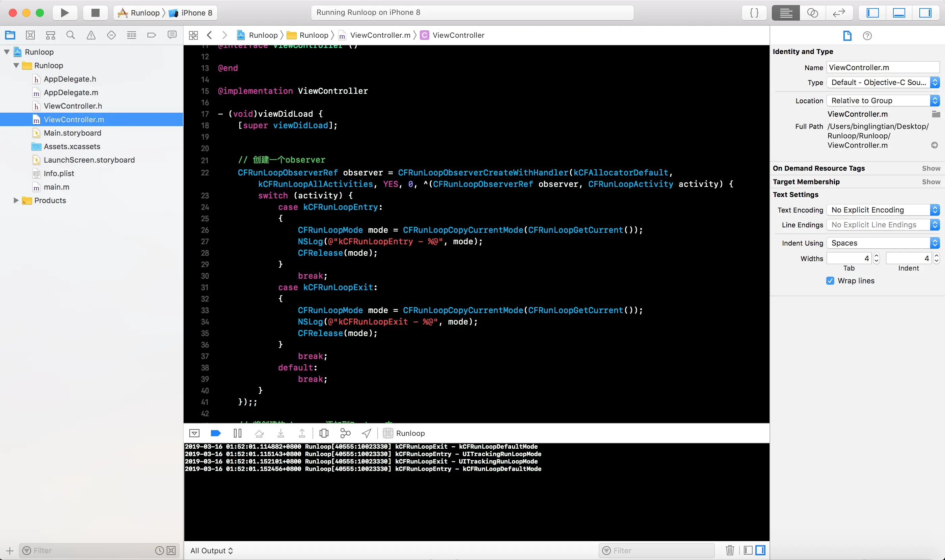Open the All Output popup menu

[x=211, y=551]
